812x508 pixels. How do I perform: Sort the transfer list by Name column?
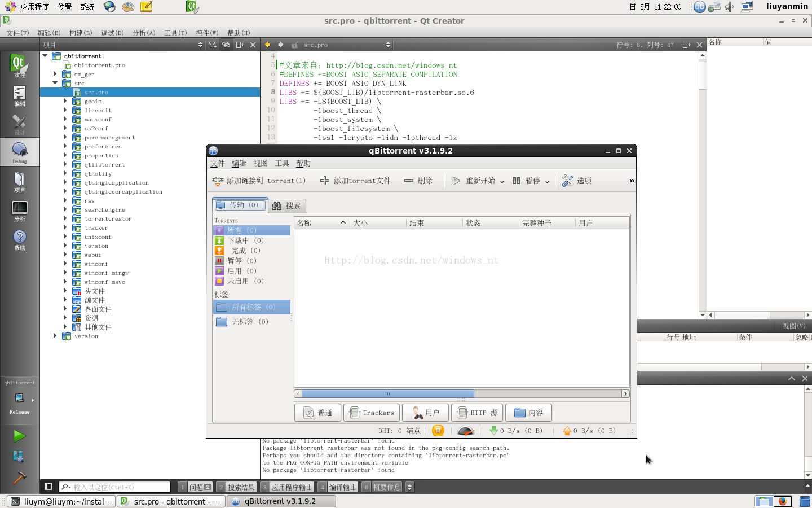tap(321, 223)
